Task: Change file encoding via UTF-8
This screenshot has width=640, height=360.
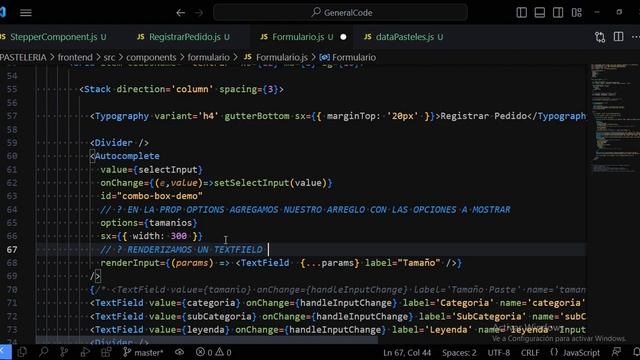Action: [499, 353]
